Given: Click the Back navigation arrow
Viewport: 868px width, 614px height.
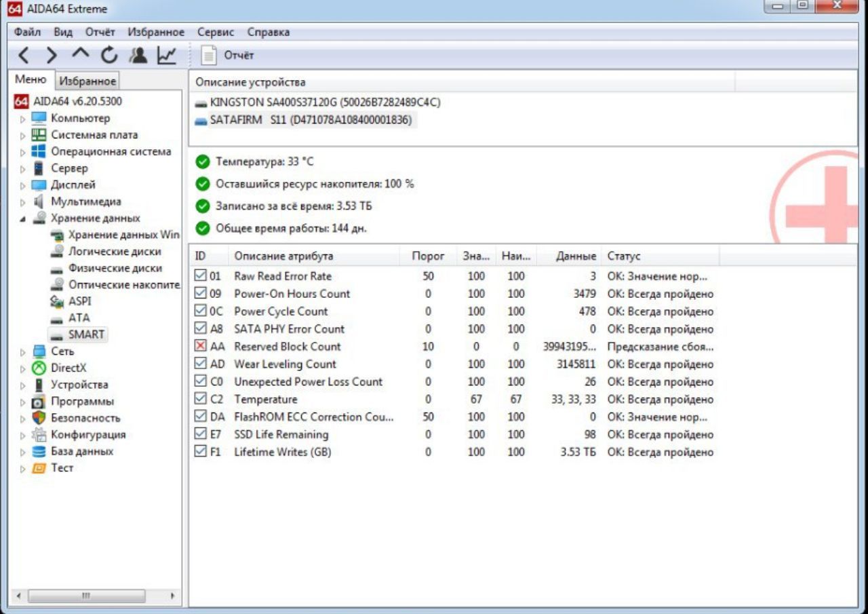Looking at the screenshot, I should click(x=24, y=56).
